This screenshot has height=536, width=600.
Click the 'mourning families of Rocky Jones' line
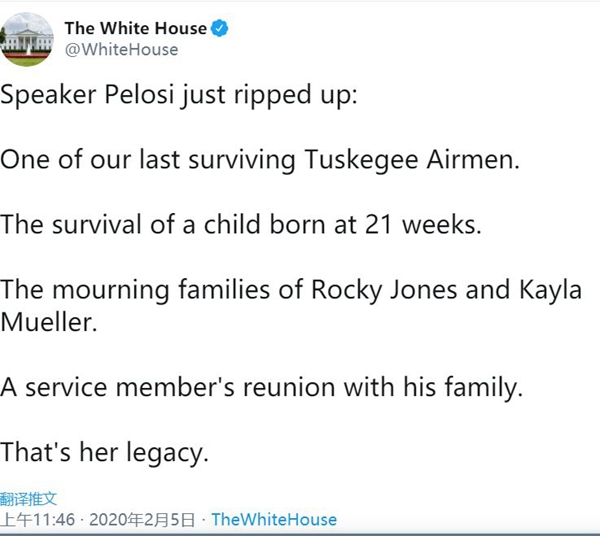click(290, 288)
